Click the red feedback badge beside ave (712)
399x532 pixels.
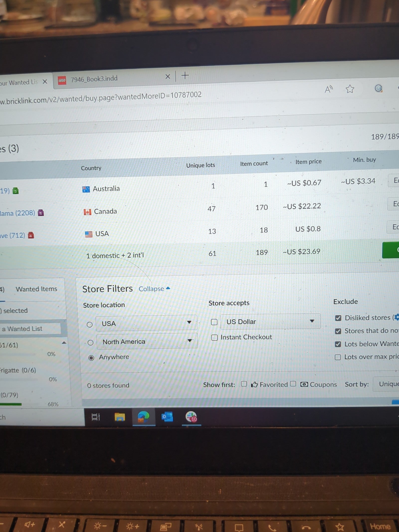pos(31,235)
